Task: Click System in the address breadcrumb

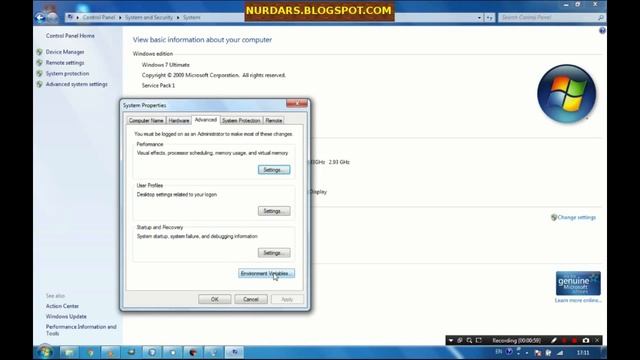Action: pyautogui.click(x=191, y=18)
